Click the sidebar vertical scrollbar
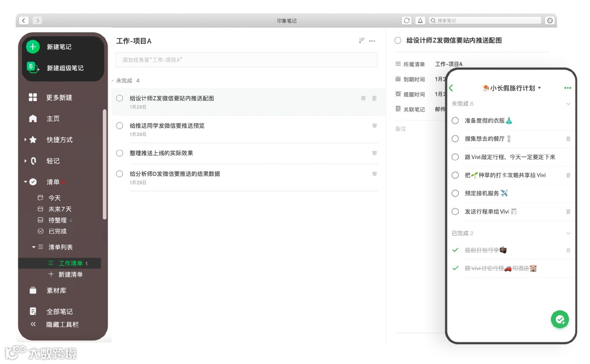Image resolution: width=590 pixels, height=364 pixels. click(x=104, y=164)
